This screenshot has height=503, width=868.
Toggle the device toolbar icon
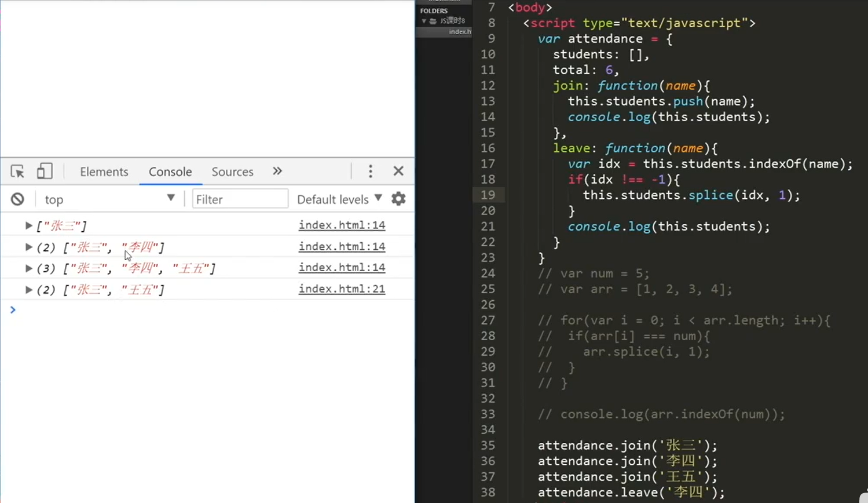pos(45,171)
